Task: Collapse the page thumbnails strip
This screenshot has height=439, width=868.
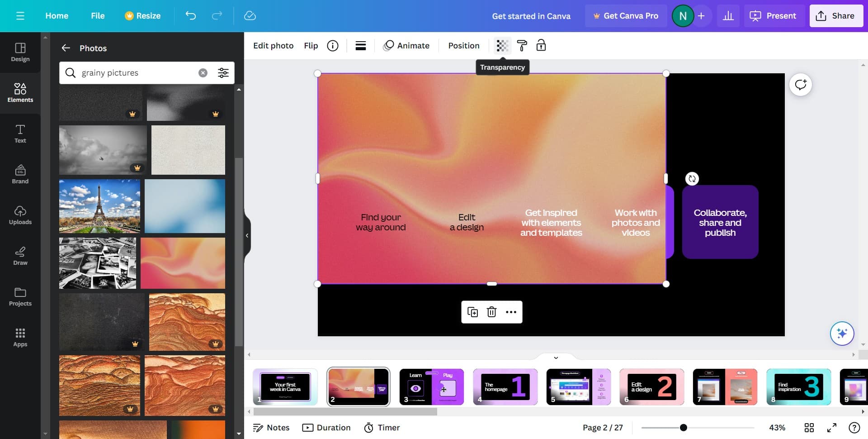Action: click(556, 358)
